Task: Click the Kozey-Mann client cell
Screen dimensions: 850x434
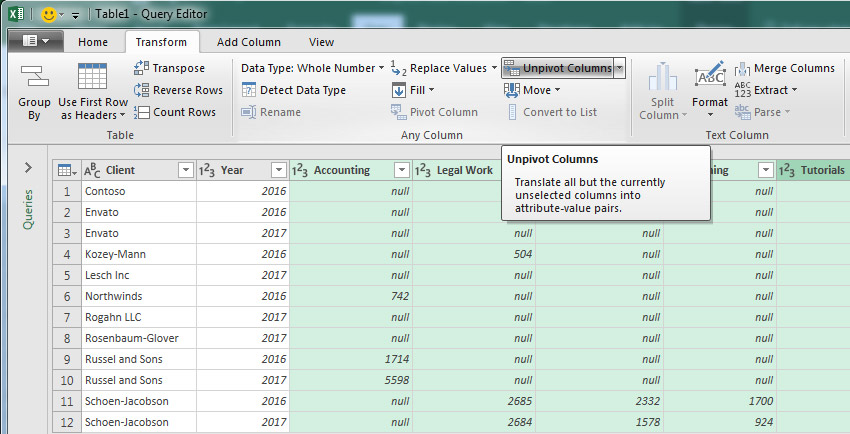Action: 139,254
